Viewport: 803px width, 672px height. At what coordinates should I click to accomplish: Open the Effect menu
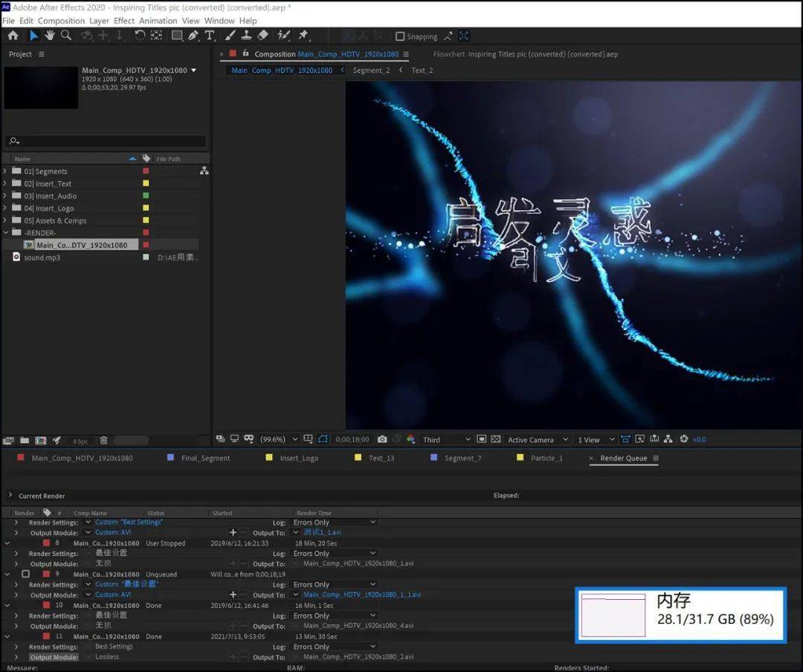(124, 21)
